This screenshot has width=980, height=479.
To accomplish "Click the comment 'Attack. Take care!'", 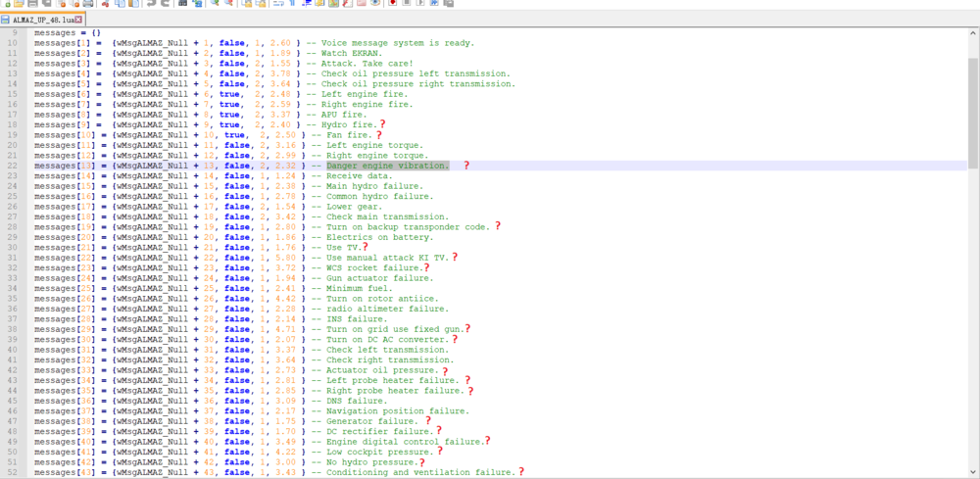I will [367, 63].
